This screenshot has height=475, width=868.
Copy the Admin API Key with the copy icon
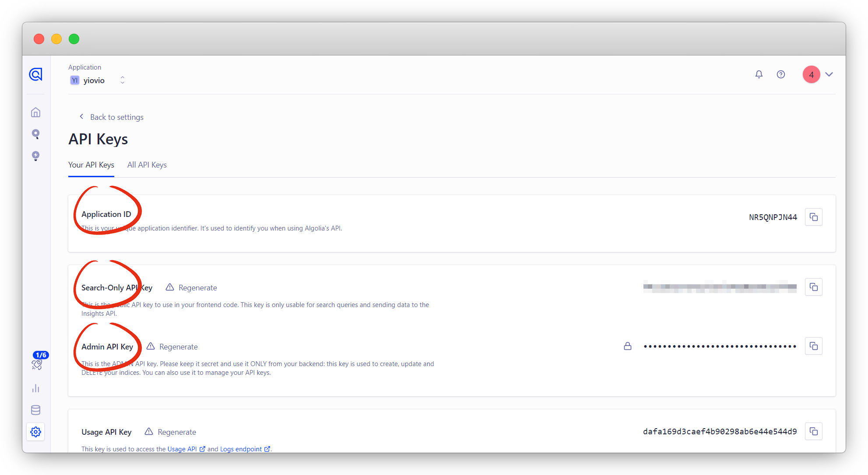[813, 346]
